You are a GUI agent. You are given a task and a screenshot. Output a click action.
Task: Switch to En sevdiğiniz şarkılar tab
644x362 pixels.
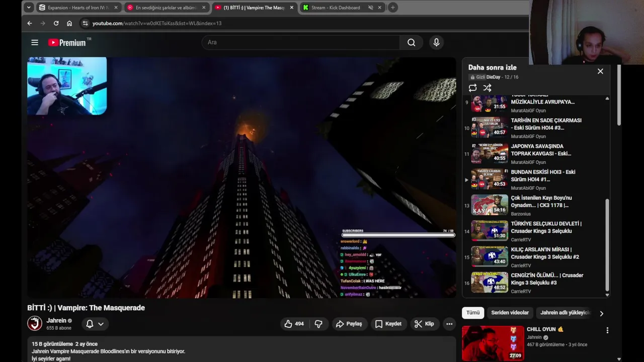(x=166, y=8)
